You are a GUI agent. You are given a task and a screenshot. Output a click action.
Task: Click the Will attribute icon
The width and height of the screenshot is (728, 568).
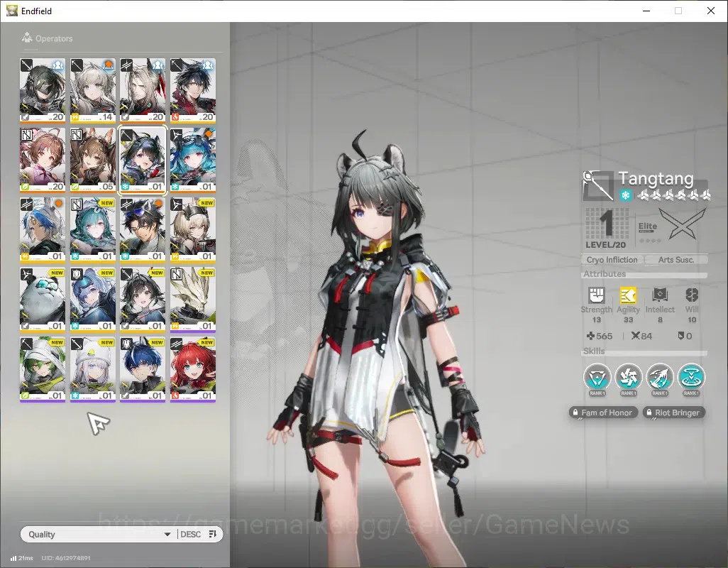[x=692, y=295]
